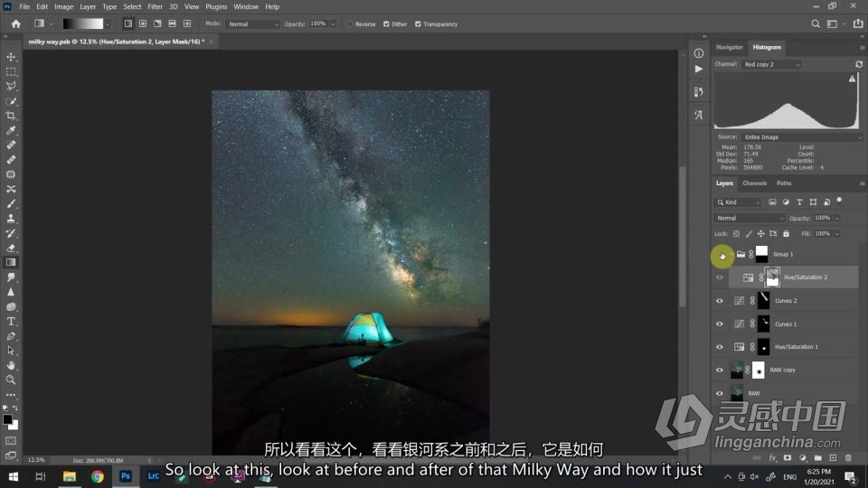Select the Clone Stamp tool

tap(11, 219)
